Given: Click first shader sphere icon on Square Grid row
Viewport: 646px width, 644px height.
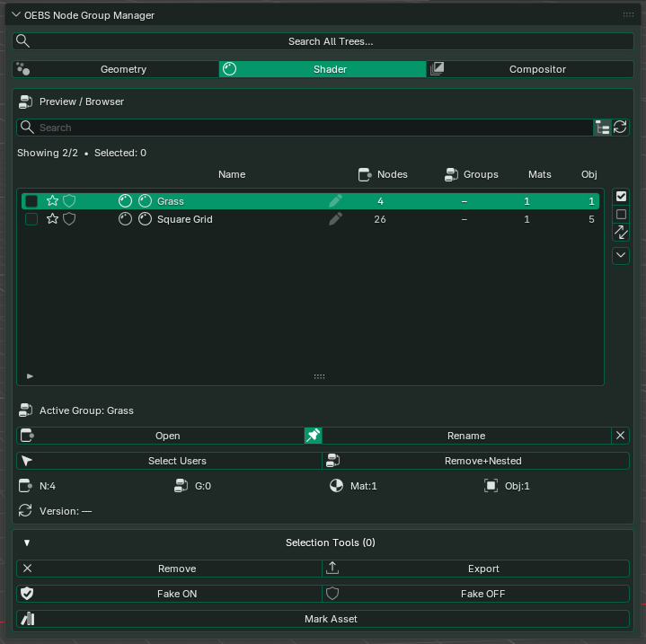Looking at the screenshot, I should point(125,219).
